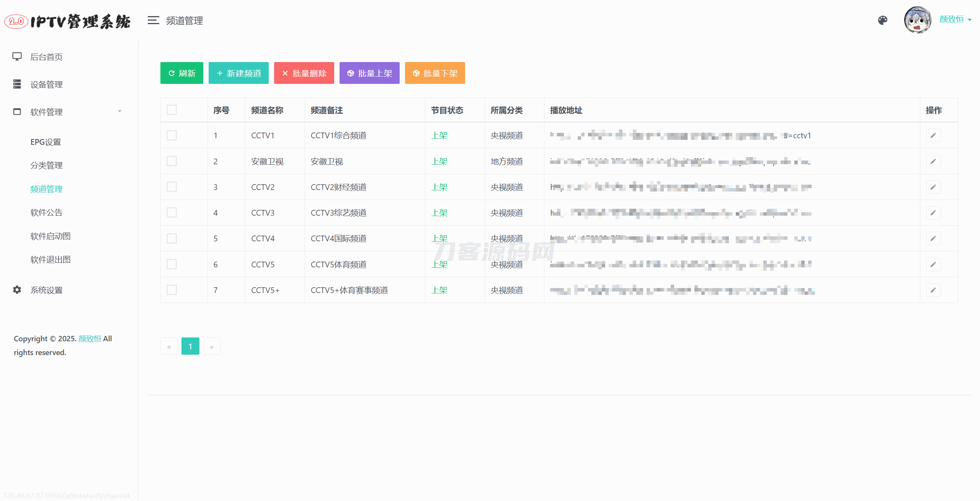Viewport: 980px width, 501px height.
Task: Toggle the select-all header checkbox
Action: [171, 110]
